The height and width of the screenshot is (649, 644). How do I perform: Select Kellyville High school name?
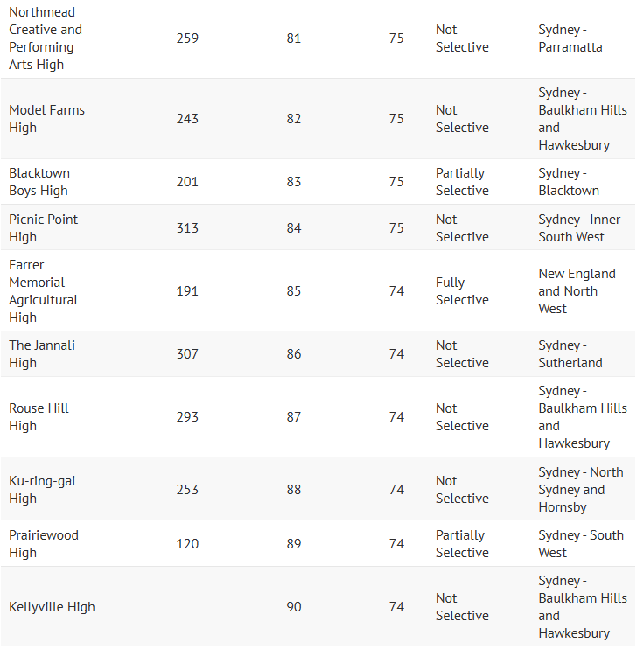(52, 607)
